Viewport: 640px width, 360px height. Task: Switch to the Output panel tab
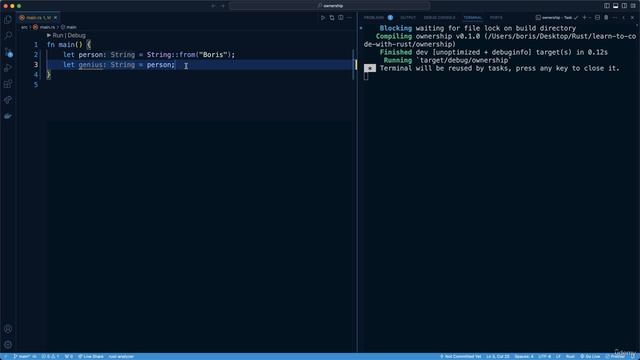point(408,18)
